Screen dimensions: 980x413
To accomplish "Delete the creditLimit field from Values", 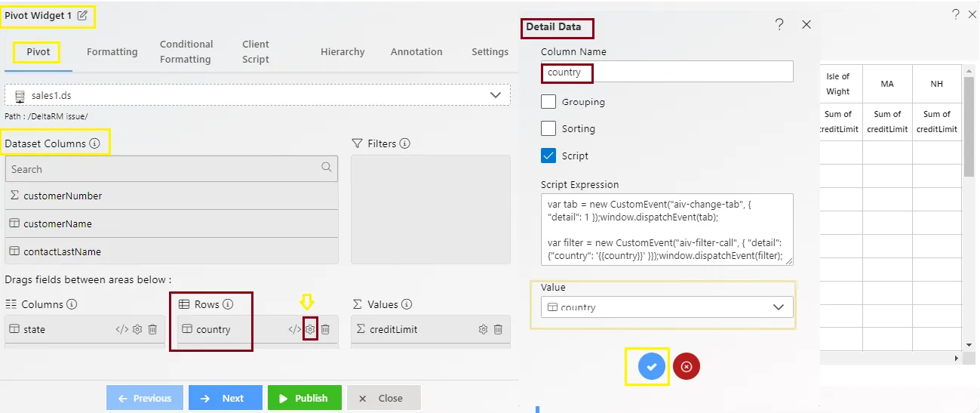I will (498, 330).
